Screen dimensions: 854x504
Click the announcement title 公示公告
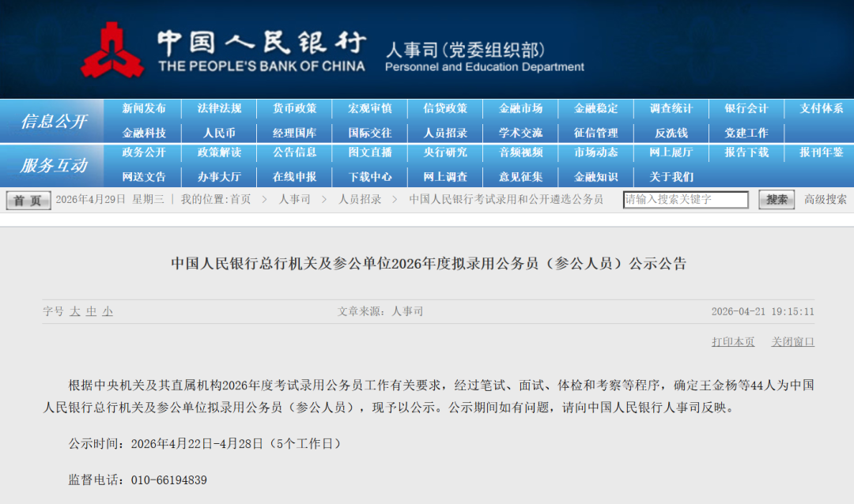coord(429,263)
